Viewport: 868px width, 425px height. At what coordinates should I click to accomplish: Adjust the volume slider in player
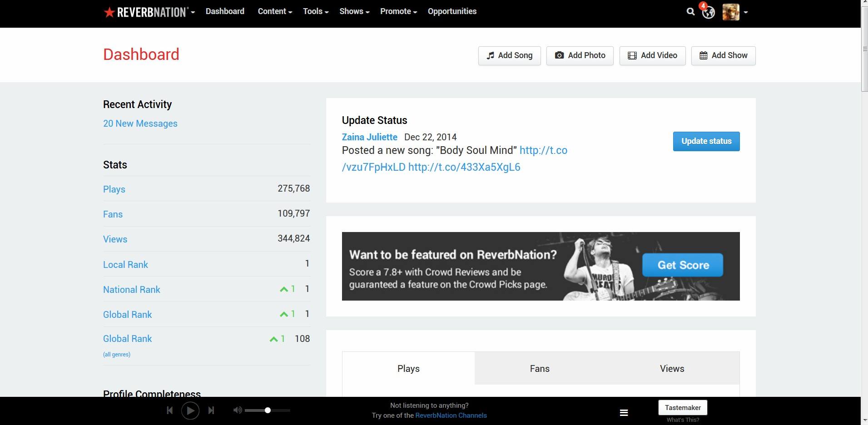[267, 410]
